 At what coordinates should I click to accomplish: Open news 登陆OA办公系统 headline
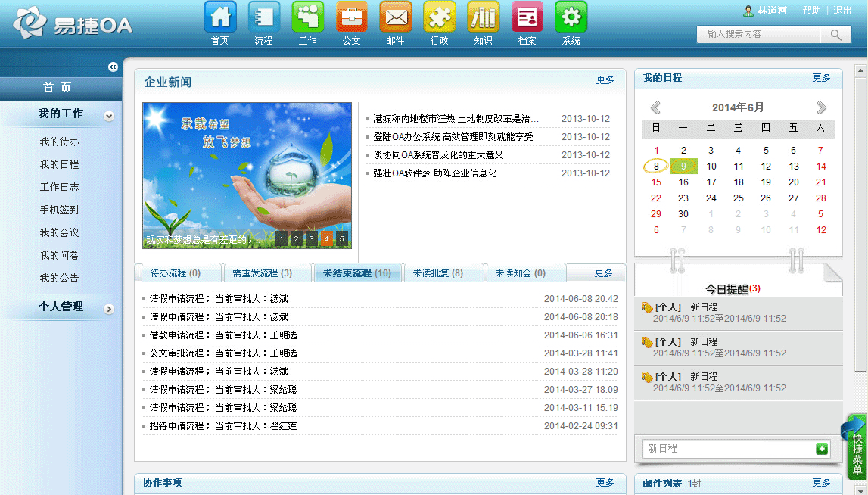(x=453, y=137)
